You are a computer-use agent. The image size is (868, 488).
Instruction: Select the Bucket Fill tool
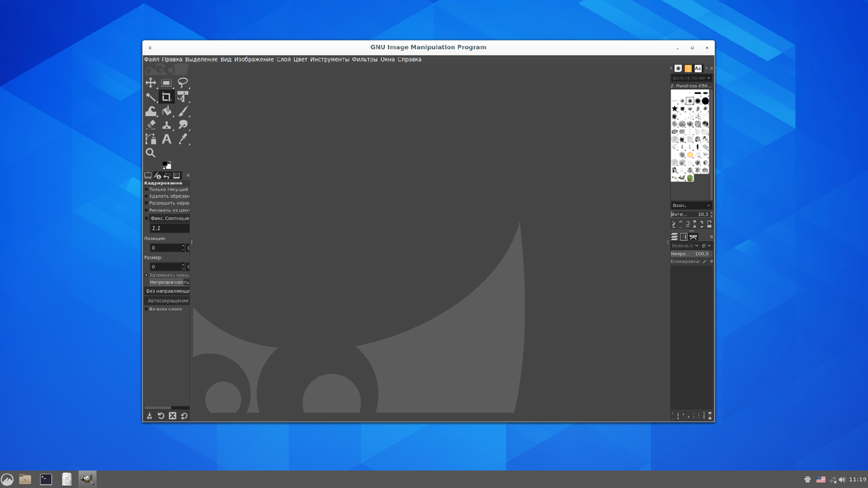tap(166, 110)
